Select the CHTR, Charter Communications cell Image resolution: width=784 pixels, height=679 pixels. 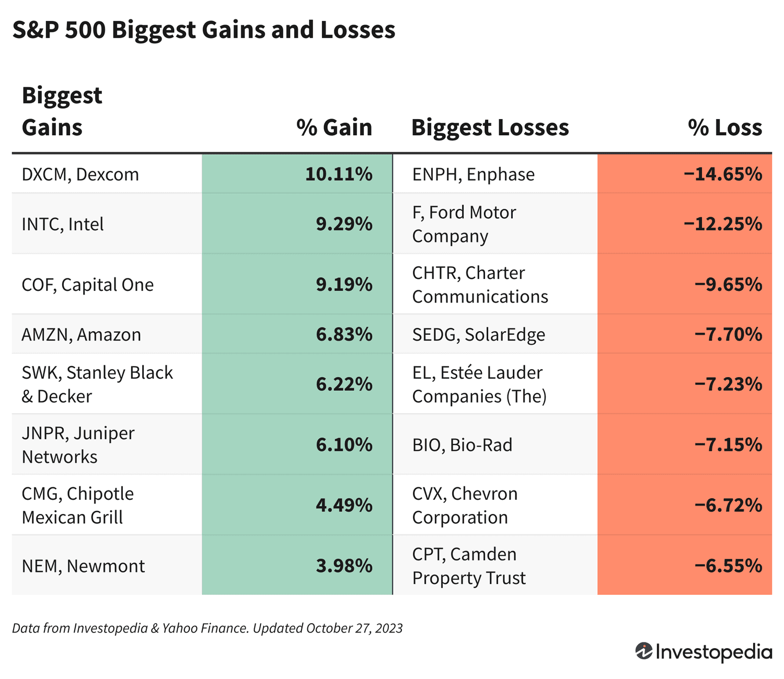click(x=480, y=285)
